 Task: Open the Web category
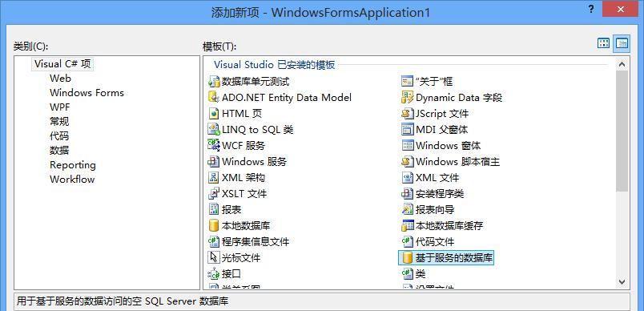point(60,78)
